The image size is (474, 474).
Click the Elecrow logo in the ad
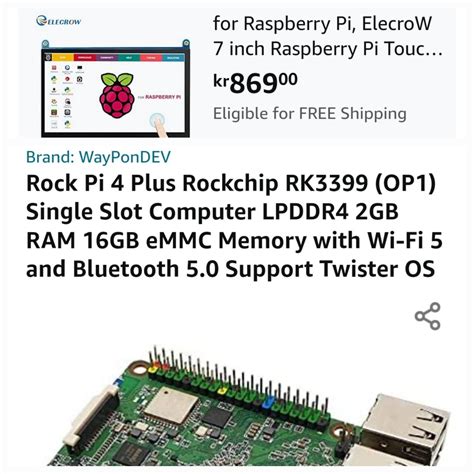point(58,21)
